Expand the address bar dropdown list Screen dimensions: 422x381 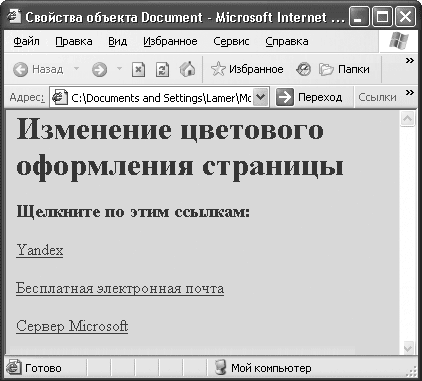[261, 97]
